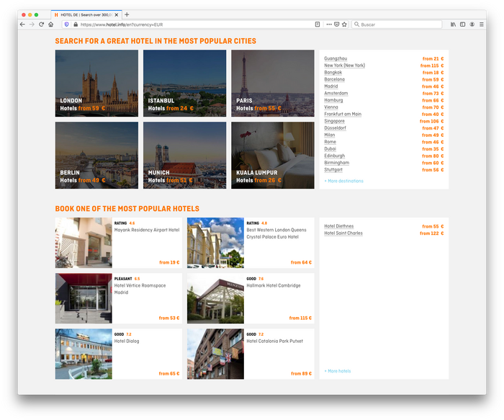Click the More destinations link
The image size is (504, 420).
click(344, 181)
